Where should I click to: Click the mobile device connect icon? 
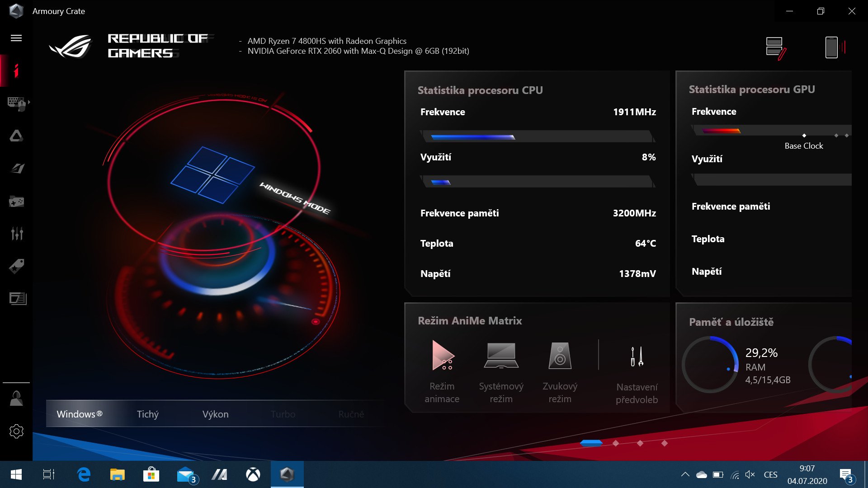coord(835,47)
